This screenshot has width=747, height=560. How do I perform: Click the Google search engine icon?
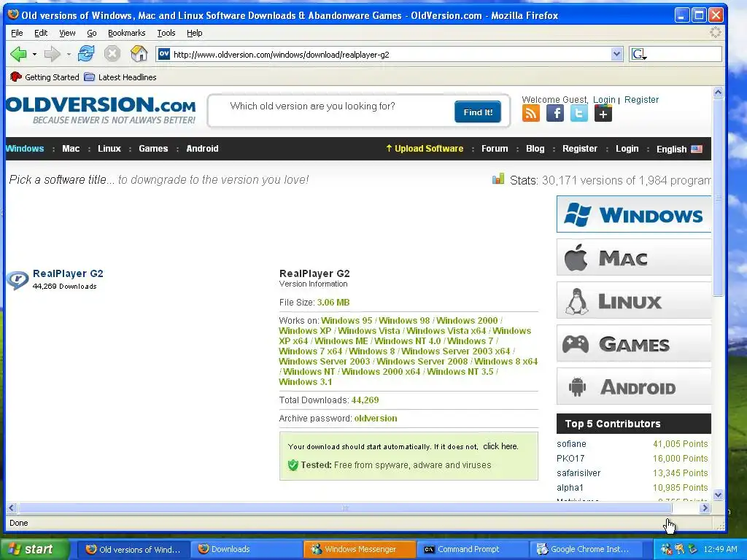(x=638, y=54)
